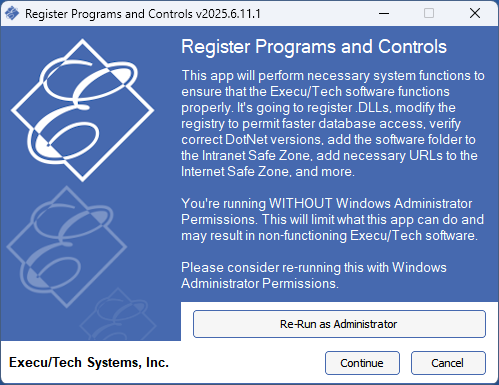Click the 'Internet Safe Zone, and more' line
This screenshot has width=499, height=385.
tap(268, 172)
